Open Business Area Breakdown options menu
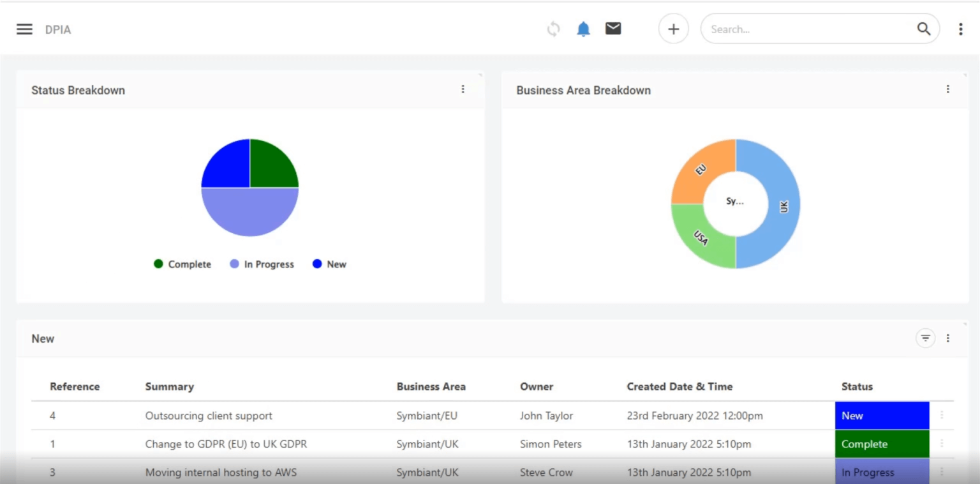Image resolution: width=980 pixels, height=484 pixels. (947, 89)
